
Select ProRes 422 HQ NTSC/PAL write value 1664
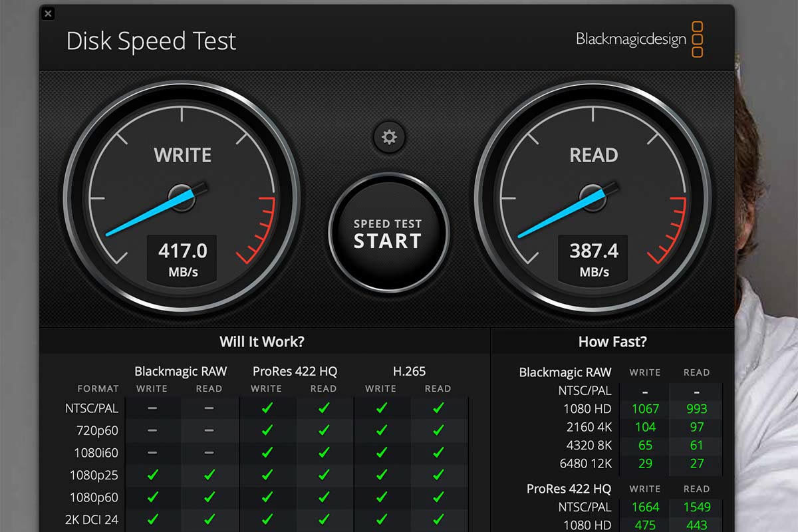click(645, 507)
